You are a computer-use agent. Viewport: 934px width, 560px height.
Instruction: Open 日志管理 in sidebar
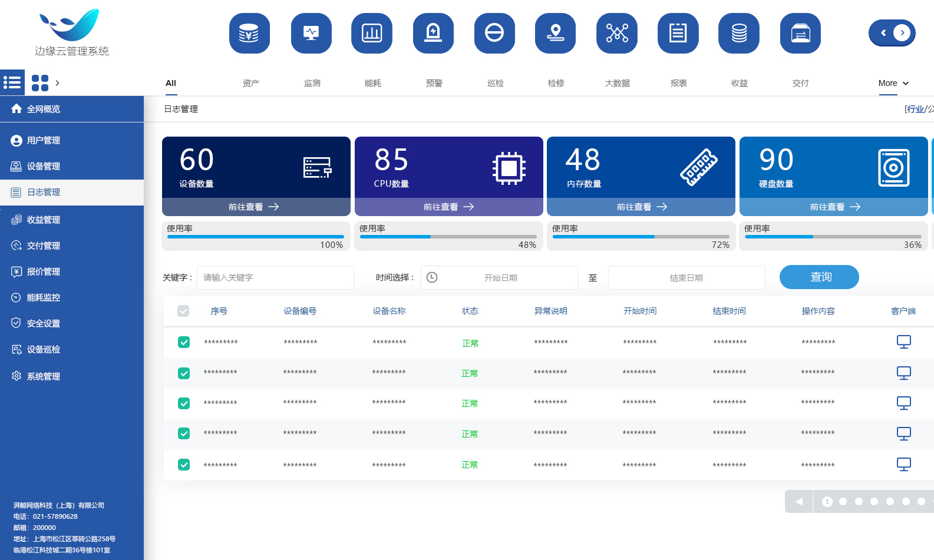(72, 193)
